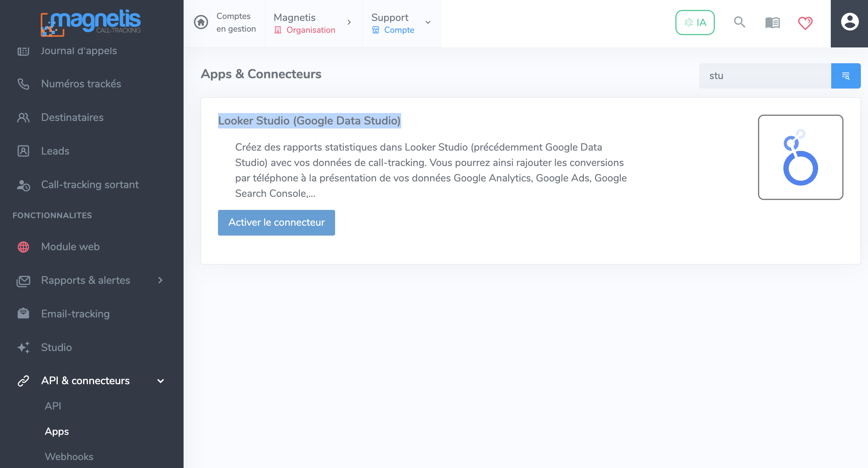Select Apps in the sidebar

coord(57,431)
